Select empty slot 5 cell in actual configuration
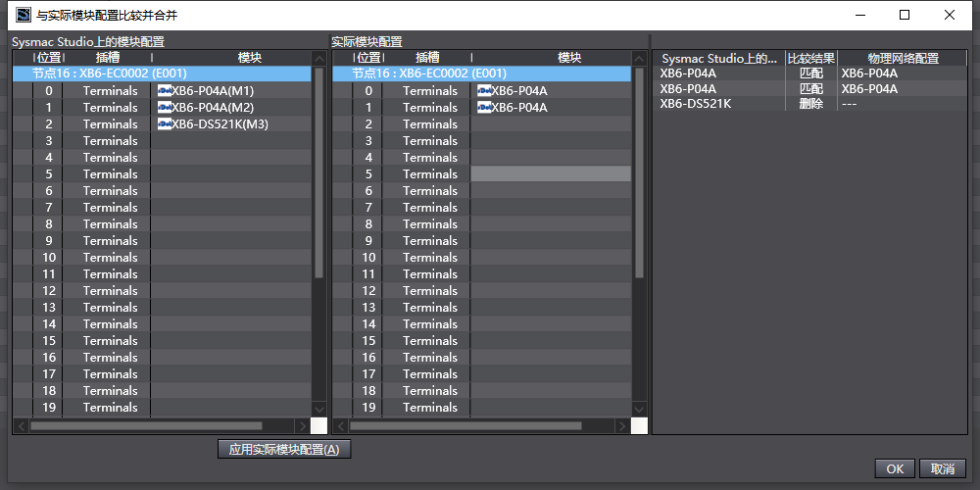 [x=551, y=173]
